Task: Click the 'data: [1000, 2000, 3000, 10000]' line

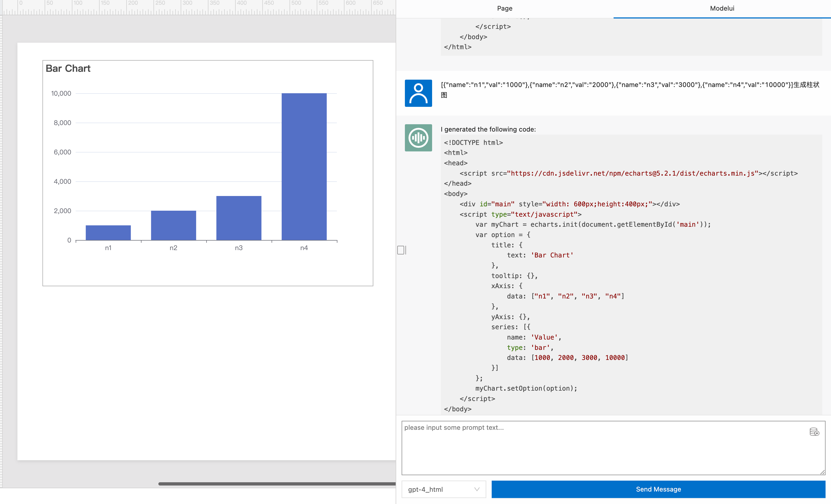Action: [567, 357]
